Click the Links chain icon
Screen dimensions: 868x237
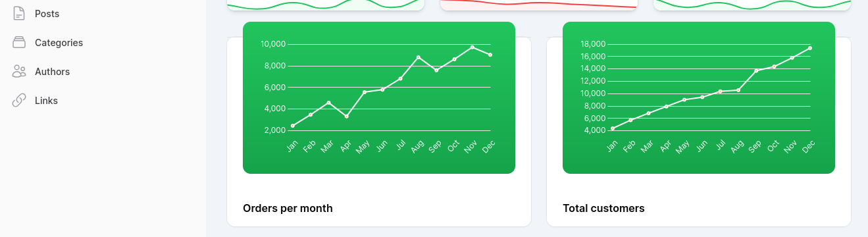click(x=19, y=100)
